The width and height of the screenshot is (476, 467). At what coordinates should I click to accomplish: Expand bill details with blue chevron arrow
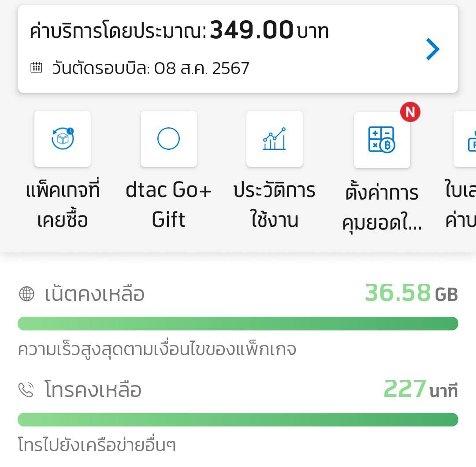[432, 49]
